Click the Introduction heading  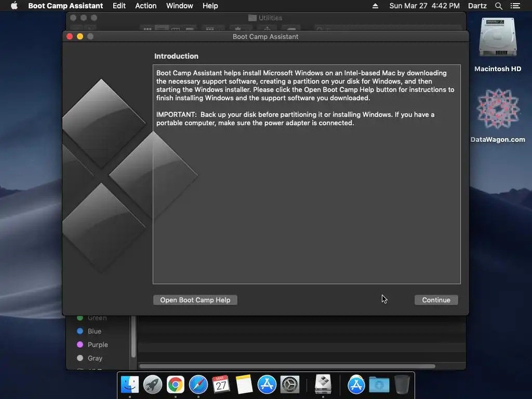click(176, 56)
